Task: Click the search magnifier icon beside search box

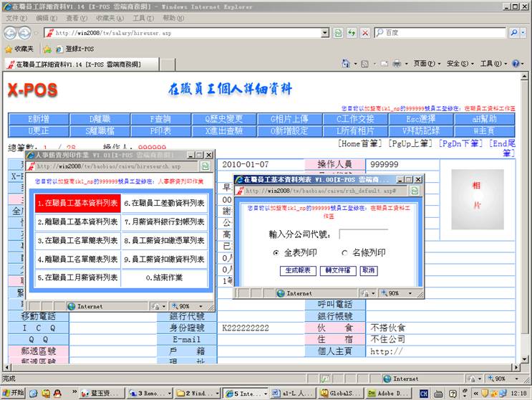Action: tap(514, 33)
